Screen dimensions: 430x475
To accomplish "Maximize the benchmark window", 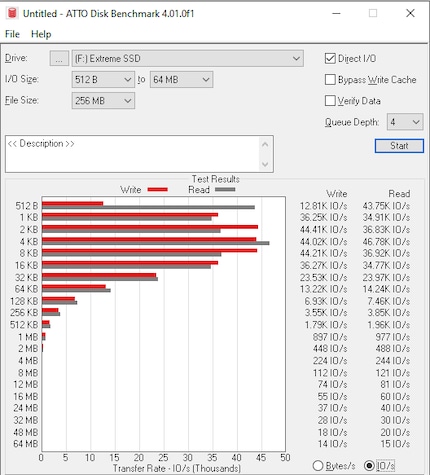I will [373, 13].
